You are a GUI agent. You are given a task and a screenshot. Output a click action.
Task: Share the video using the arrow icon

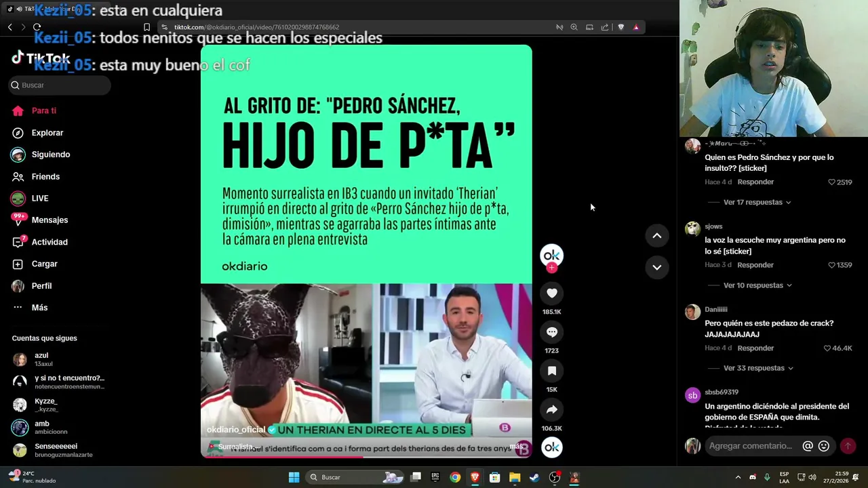[x=551, y=409]
